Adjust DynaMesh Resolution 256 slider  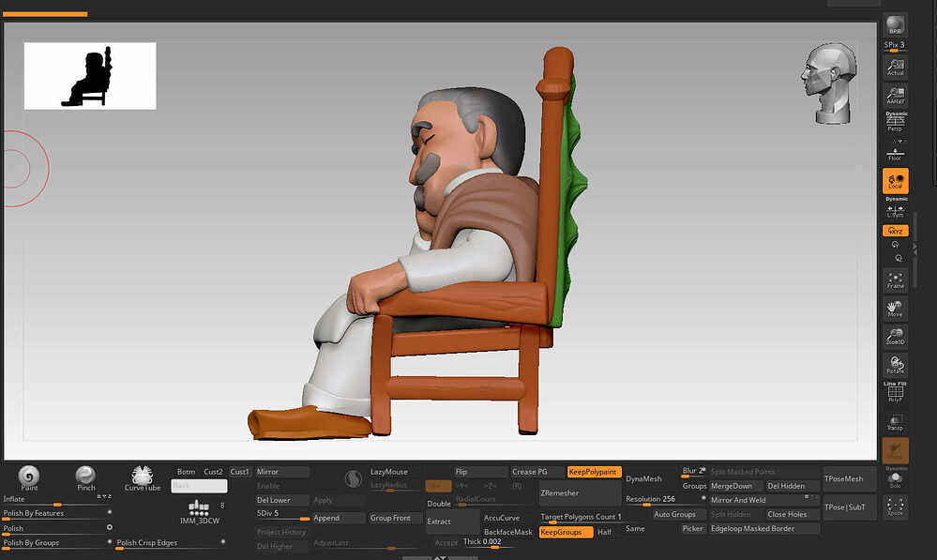pos(665,500)
